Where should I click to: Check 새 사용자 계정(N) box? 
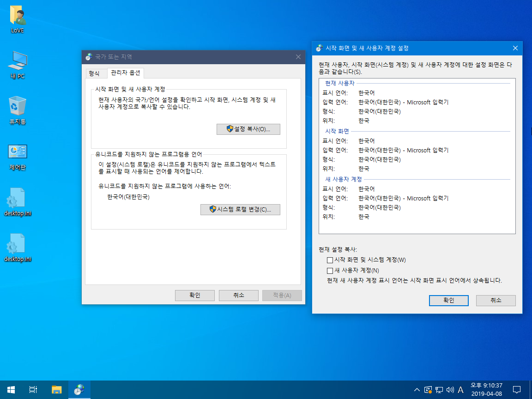click(x=330, y=271)
